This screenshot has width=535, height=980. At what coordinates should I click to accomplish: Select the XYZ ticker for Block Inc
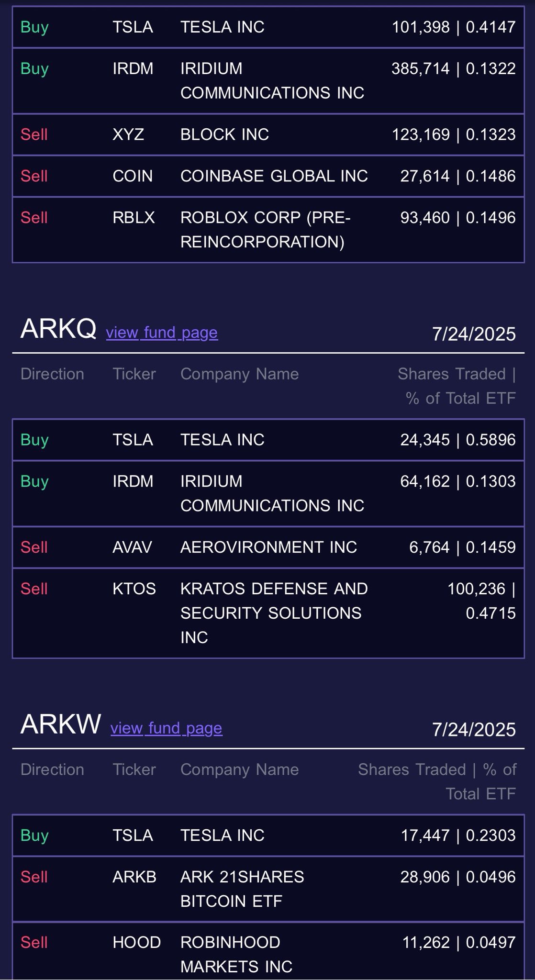pos(128,134)
